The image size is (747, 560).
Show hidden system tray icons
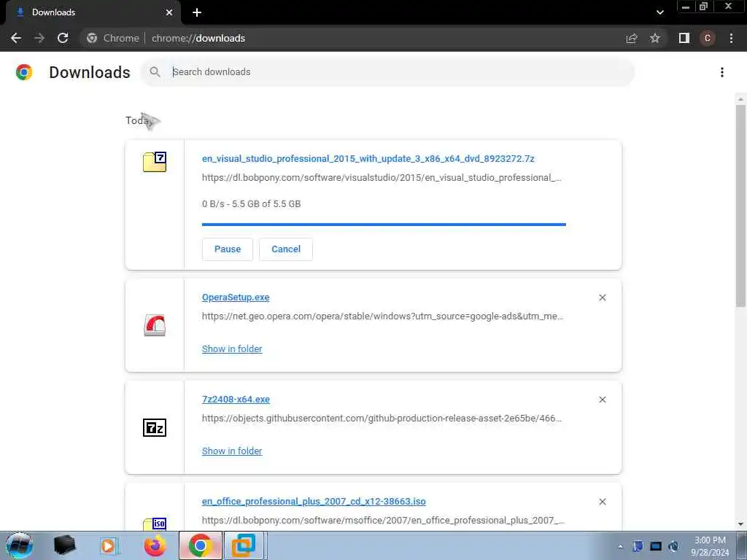pyautogui.click(x=620, y=546)
